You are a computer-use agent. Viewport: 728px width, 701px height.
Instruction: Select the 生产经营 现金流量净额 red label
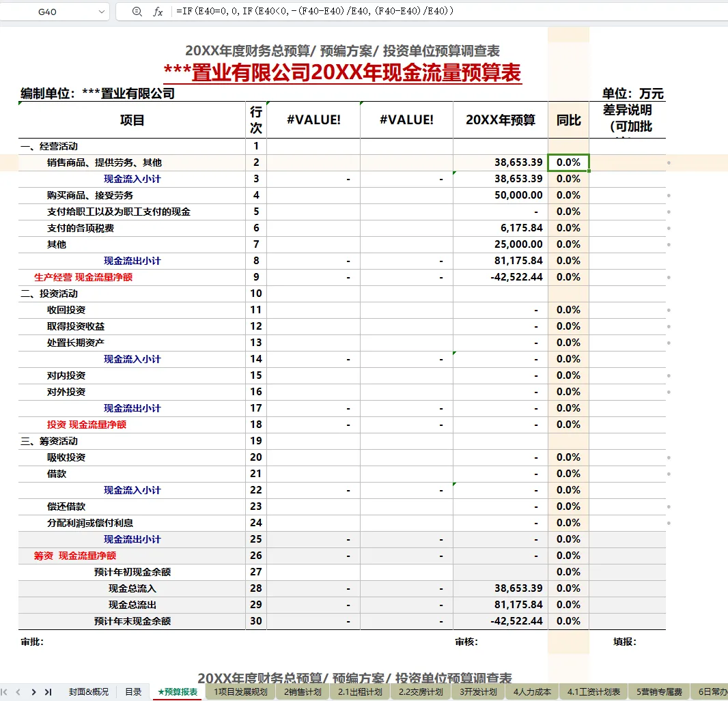(x=83, y=277)
